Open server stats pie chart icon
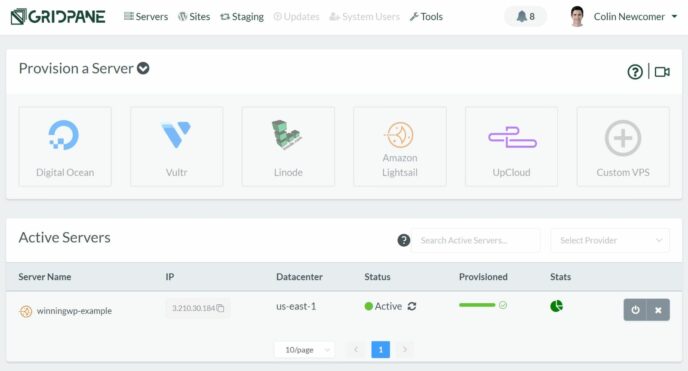Screen dimensions: 688x371 556,306
